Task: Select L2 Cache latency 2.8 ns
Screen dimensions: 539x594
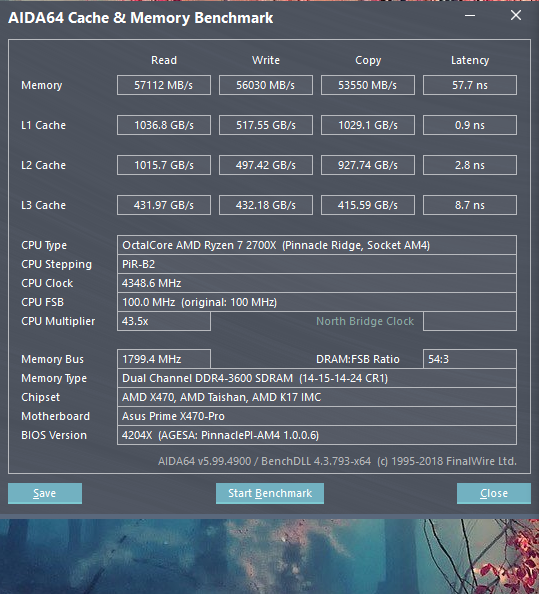Action: [x=470, y=165]
